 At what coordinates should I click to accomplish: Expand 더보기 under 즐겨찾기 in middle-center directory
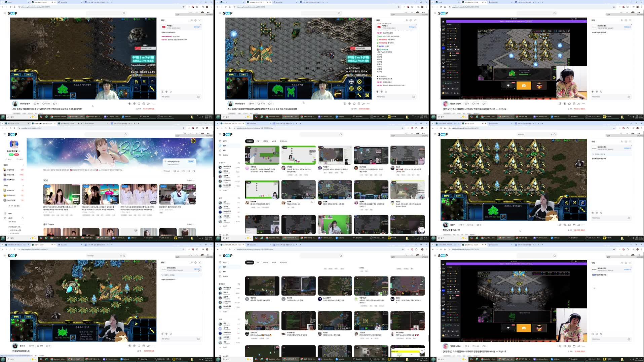225,191
